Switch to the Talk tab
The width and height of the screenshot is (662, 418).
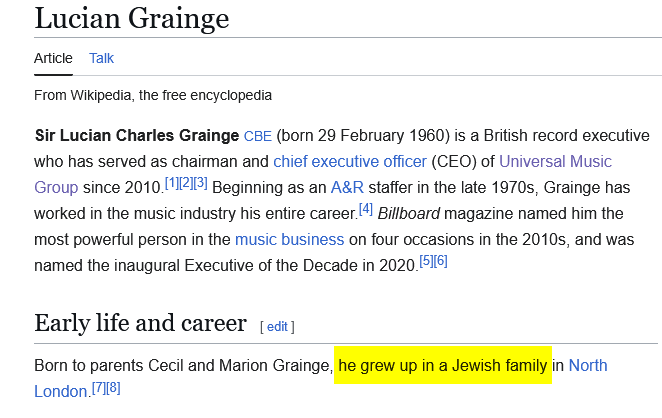pyautogui.click(x=101, y=58)
